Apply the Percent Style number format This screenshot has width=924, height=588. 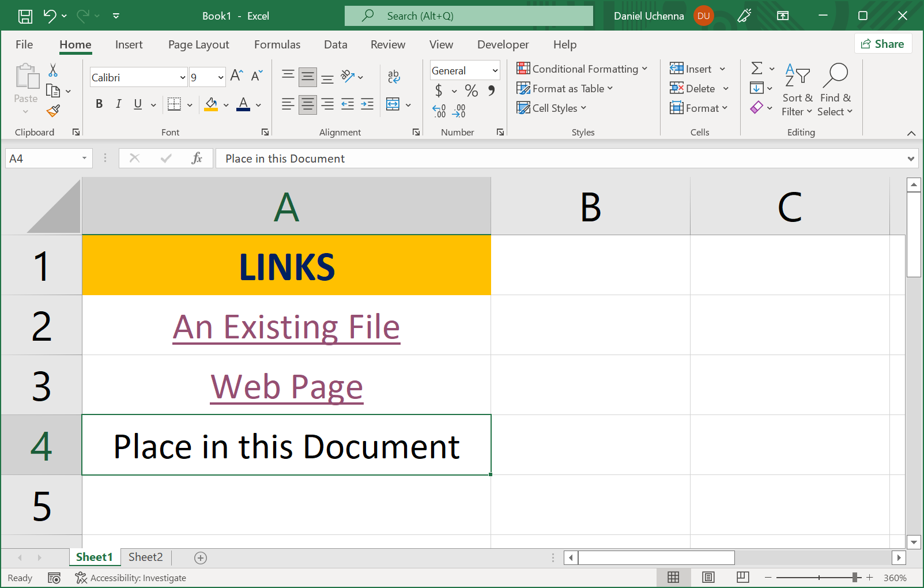tap(471, 91)
